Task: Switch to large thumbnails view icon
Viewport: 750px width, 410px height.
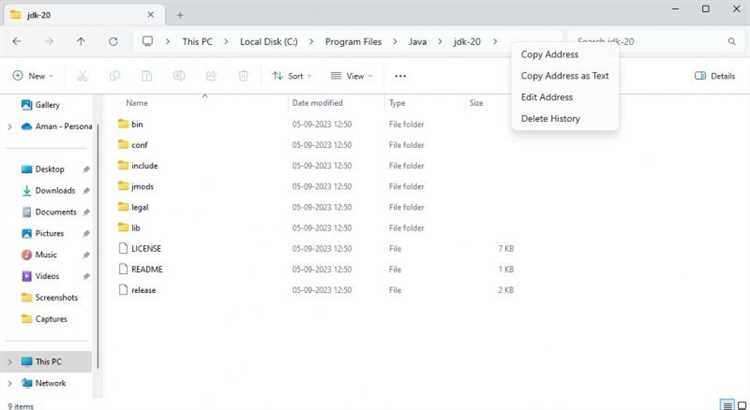Action: point(742,405)
